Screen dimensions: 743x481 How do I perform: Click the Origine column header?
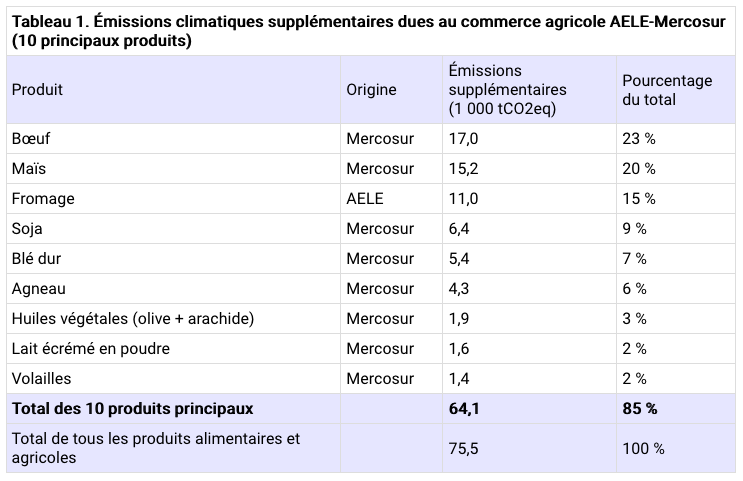click(x=371, y=89)
